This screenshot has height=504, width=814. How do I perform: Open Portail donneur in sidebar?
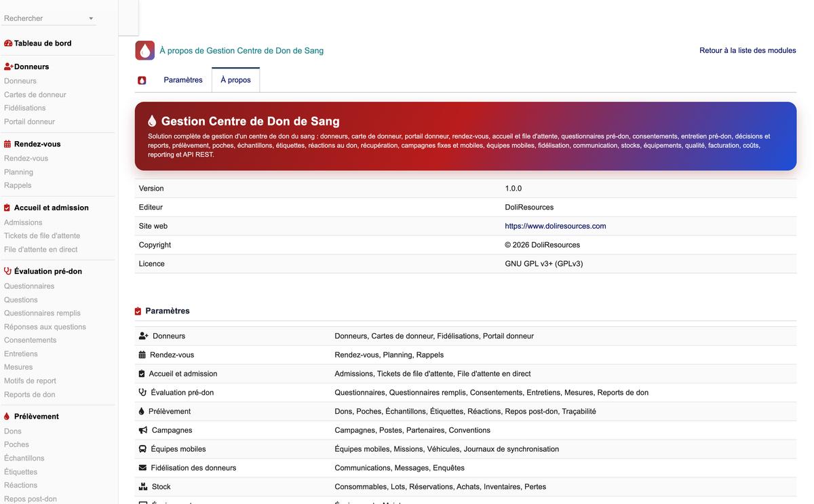click(x=30, y=122)
